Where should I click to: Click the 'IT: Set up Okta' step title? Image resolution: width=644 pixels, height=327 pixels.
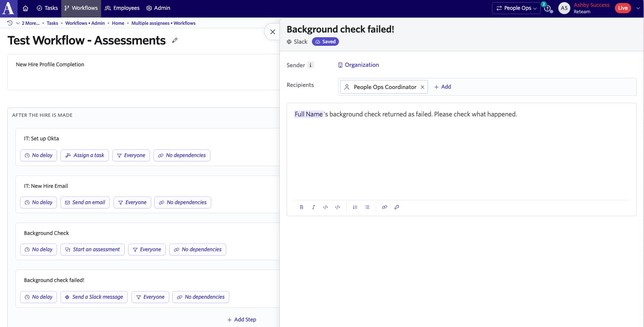point(41,139)
